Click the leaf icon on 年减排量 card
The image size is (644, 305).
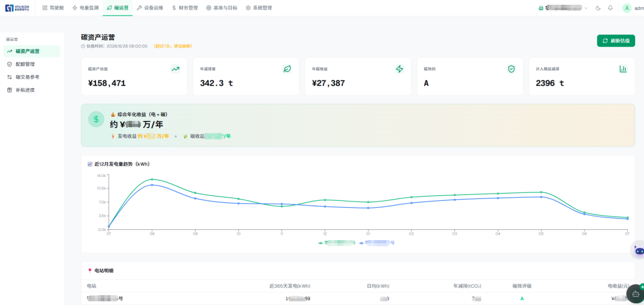pyautogui.click(x=287, y=69)
